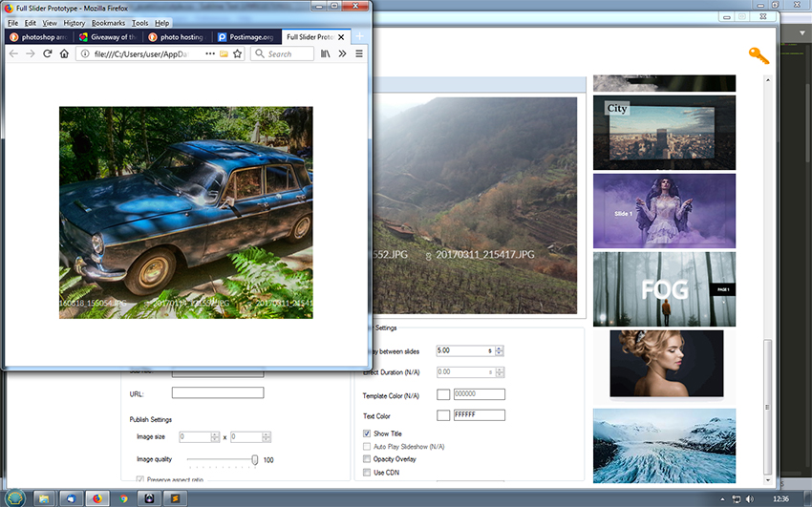Uncheck the Show Title checkbox
Viewport: 812px width, 507px height.
pyautogui.click(x=367, y=433)
